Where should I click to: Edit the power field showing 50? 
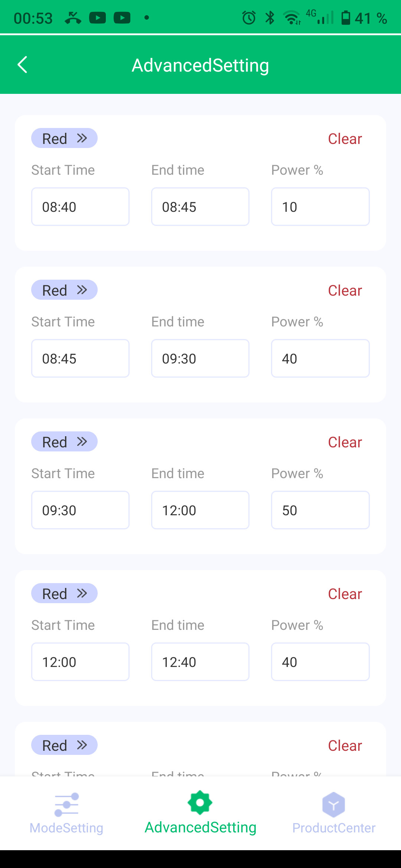[x=320, y=510]
